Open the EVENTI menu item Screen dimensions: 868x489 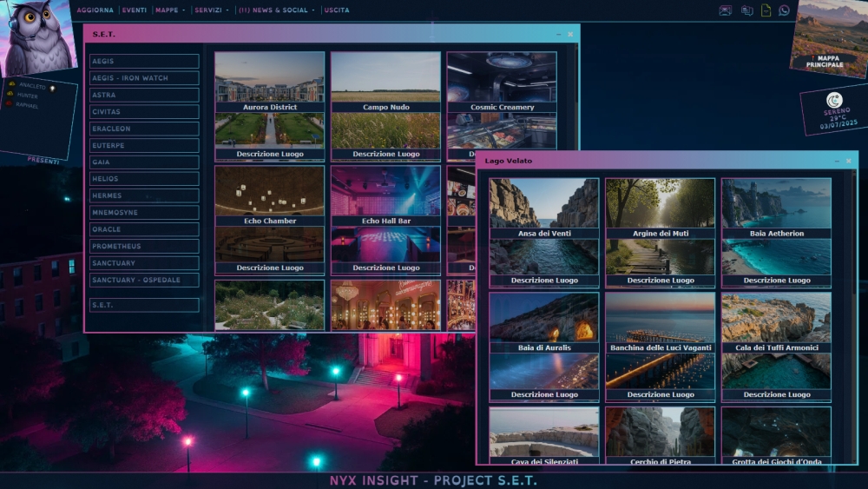[x=134, y=10]
